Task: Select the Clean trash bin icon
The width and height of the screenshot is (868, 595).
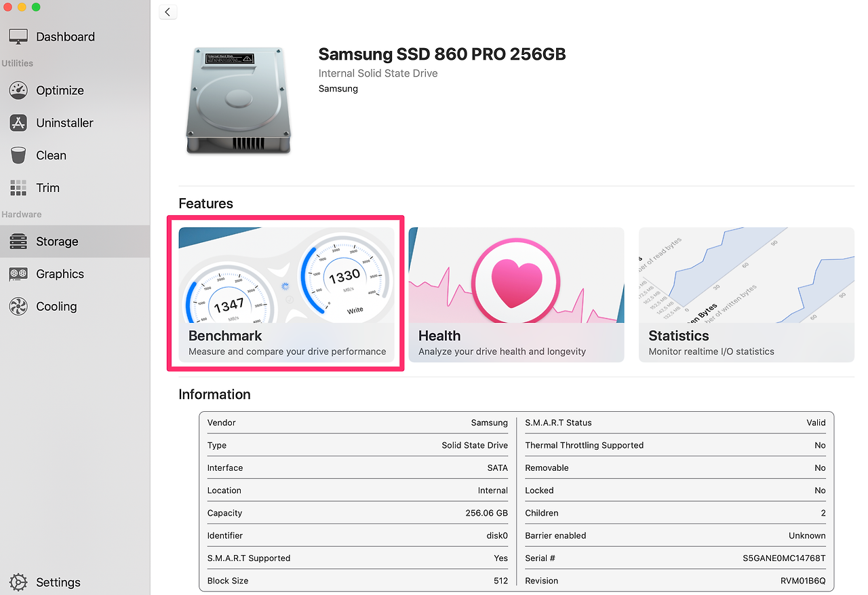Action: [18, 155]
